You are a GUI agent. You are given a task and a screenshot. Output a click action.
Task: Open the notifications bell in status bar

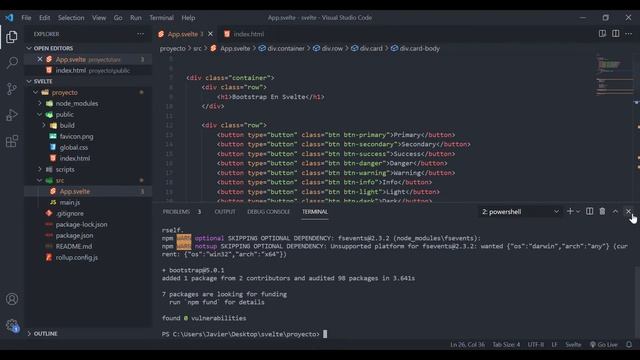tap(629, 344)
